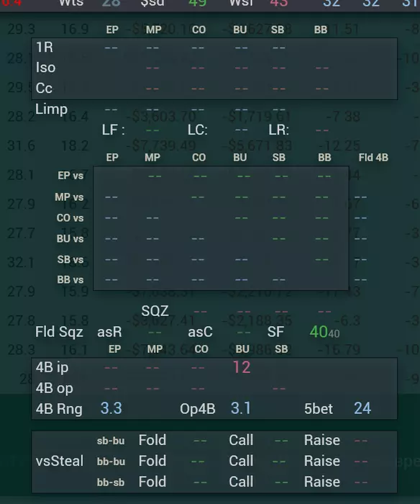Screen dimensions: 420x504
Task: Click the Fld Sqz label
Action: click(59, 332)
